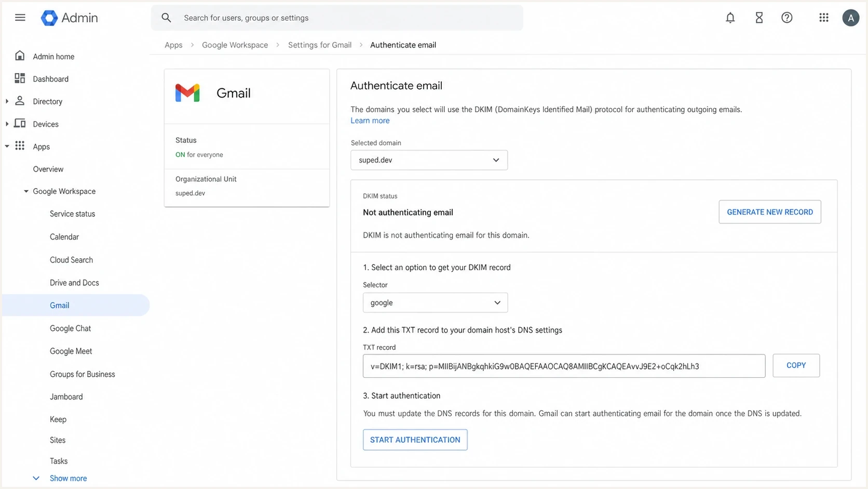Image resolution: width=868 pixels, height=489 pixels.
Task: Click the Show more link
Action: pyautogui.click(x=68, y=478)
